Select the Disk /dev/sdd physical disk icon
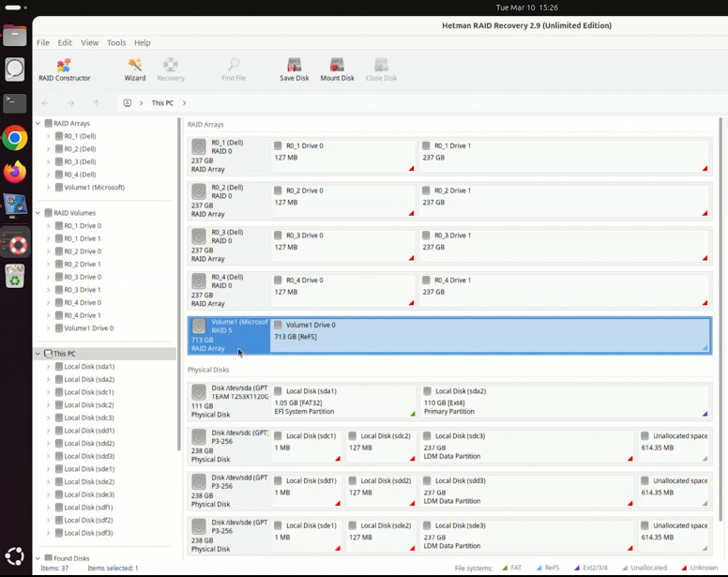 click(199, 482)
